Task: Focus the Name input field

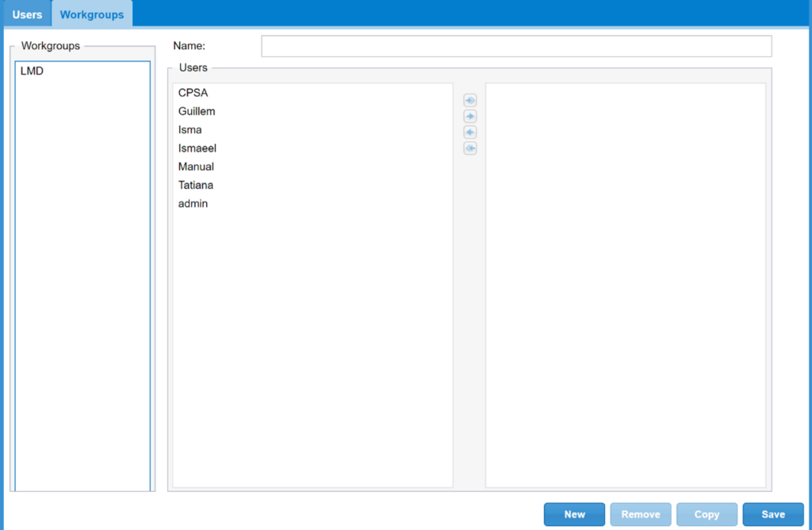Action: point(516,46)
